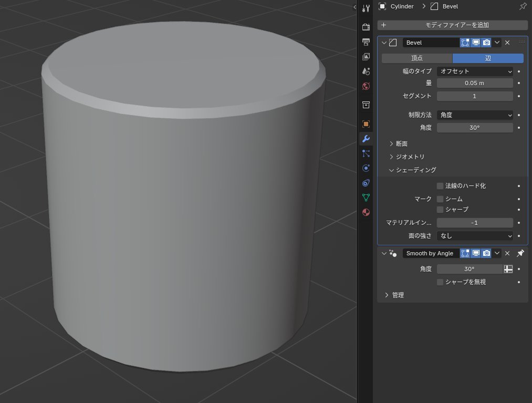Open the Output properties tab
The width and height of the screenshot is (532, 403).
(x=366, y=42)
